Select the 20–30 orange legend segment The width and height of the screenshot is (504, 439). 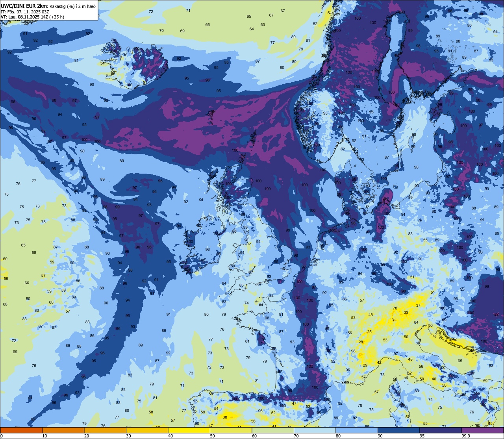click(105, 430)
